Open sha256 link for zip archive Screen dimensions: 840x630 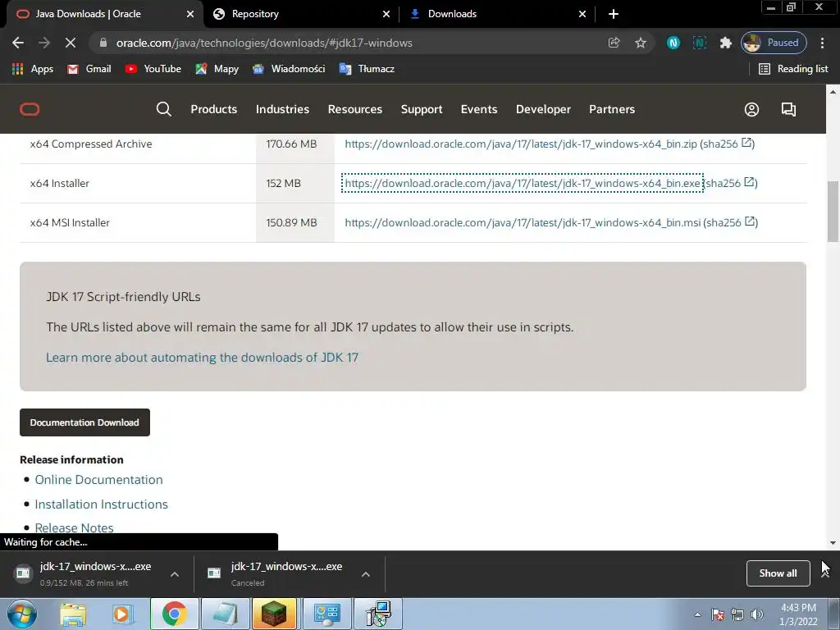click(728, 144)
